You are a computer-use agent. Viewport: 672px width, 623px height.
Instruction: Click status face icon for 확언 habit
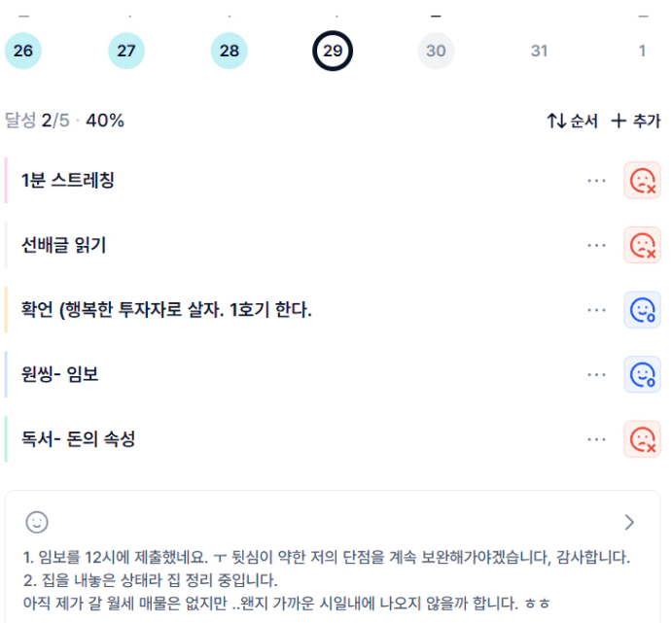(642, 310)
